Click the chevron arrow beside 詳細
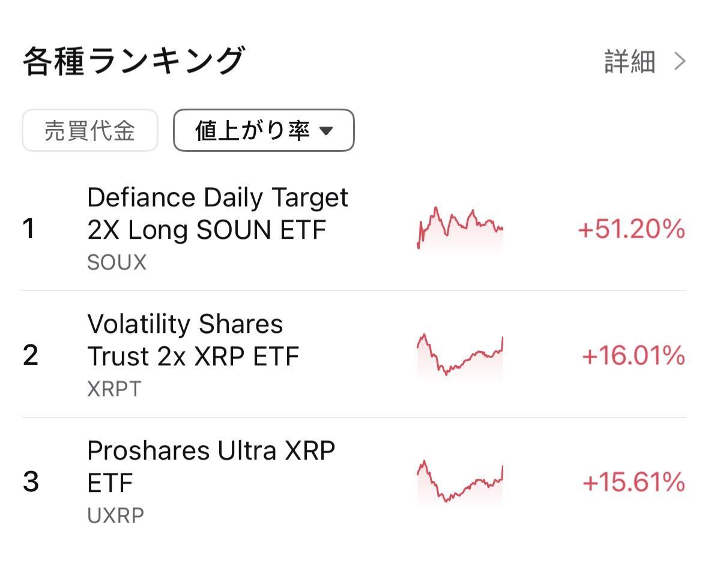 pyautogui.click(x=680, y=61)
